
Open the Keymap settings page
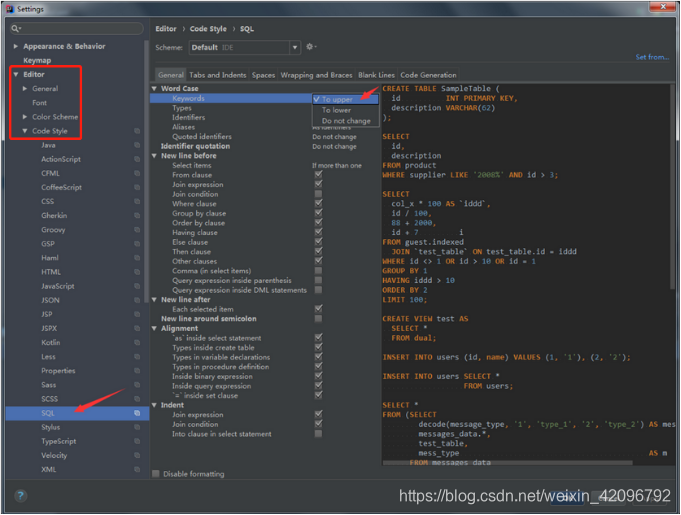[x=37, y=60]
